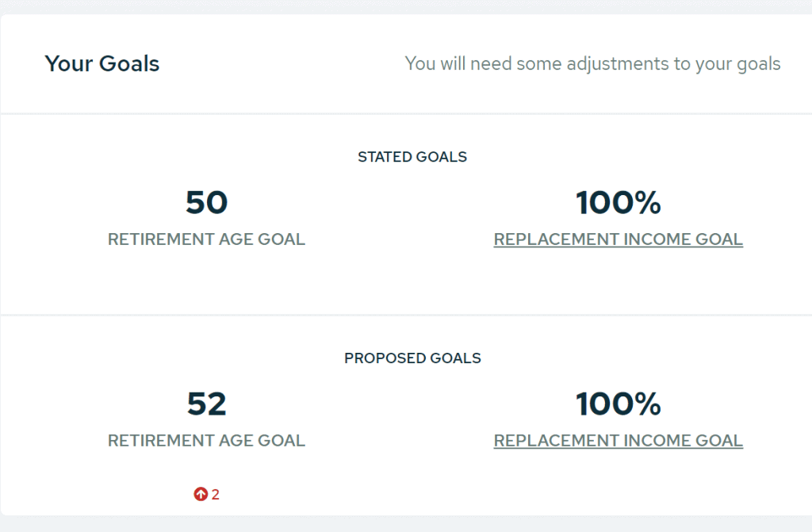Click the divider line below Your Goals header
This screenshot has width=812, height=532.
[406, 113]
